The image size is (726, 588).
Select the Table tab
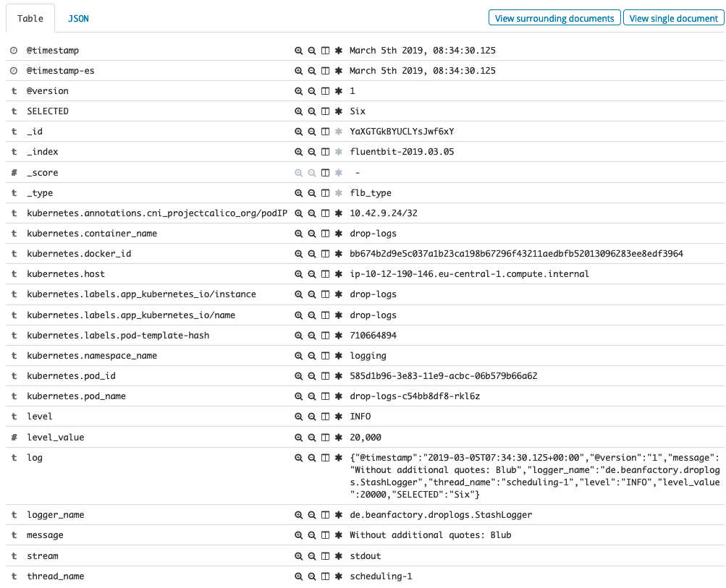coord(30,19)
